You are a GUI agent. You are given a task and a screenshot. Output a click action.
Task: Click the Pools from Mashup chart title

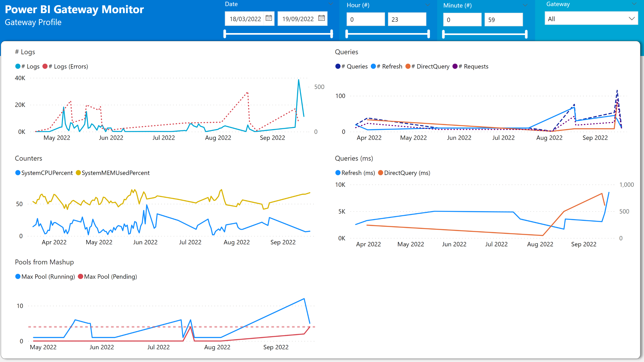coord(44,262)
